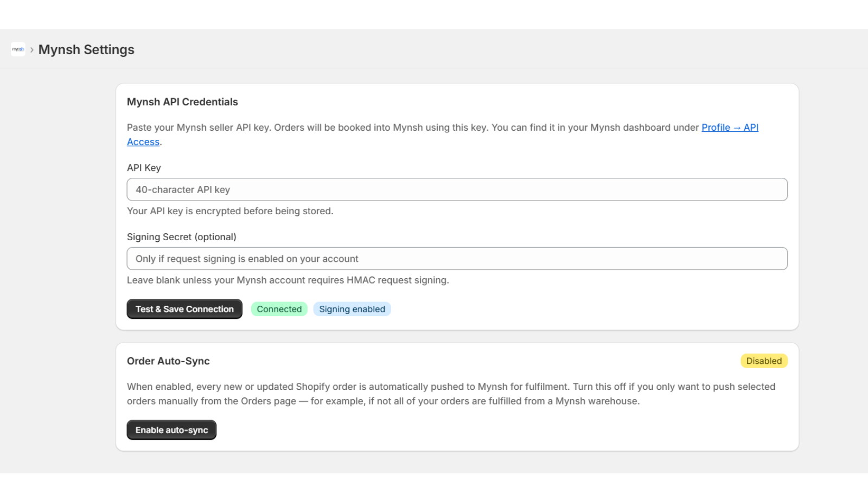Click the 'When enabled, every new' auto-sync description

[x=451, y=394]
